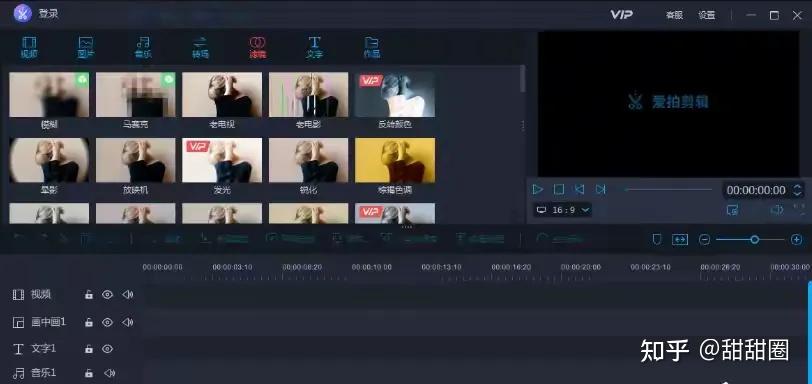812x384 pixels.
Task: Click the preview progress bar
Action: point(669,189)
